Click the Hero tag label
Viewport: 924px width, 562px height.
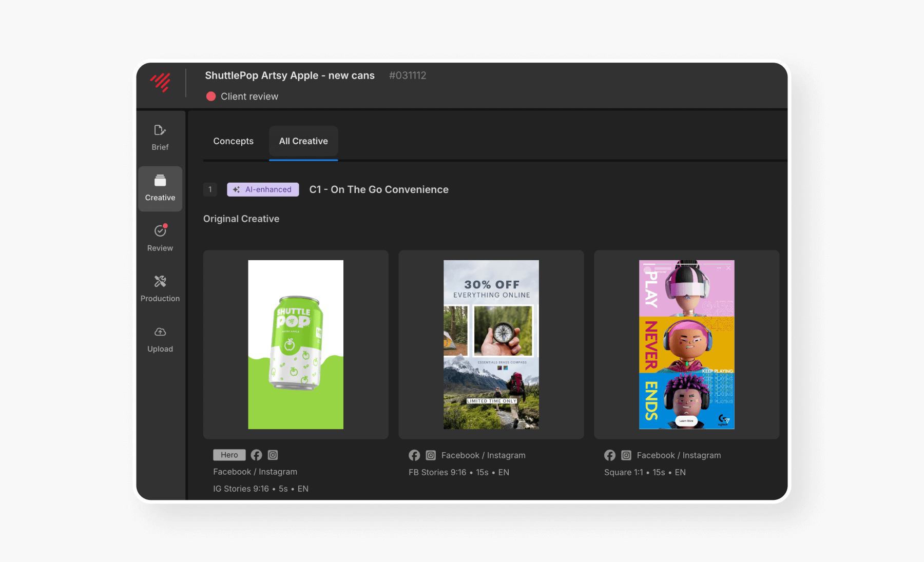tap(229, 455)
